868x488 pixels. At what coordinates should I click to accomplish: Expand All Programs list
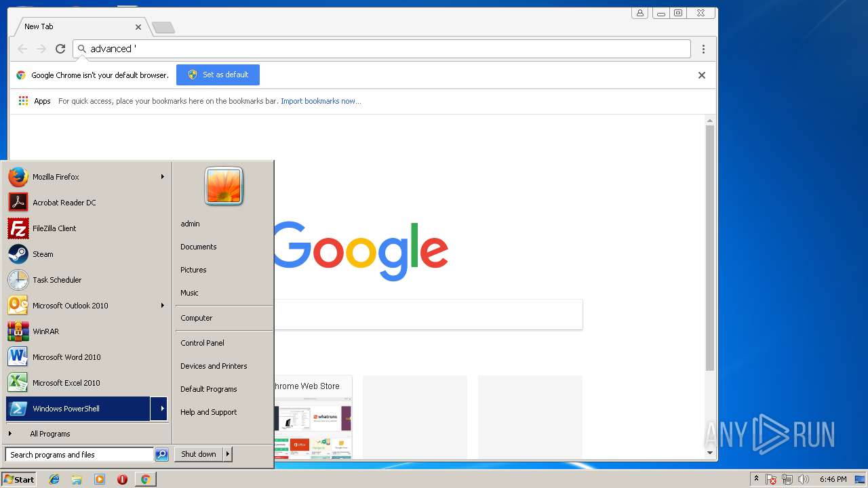coord(86,434)
